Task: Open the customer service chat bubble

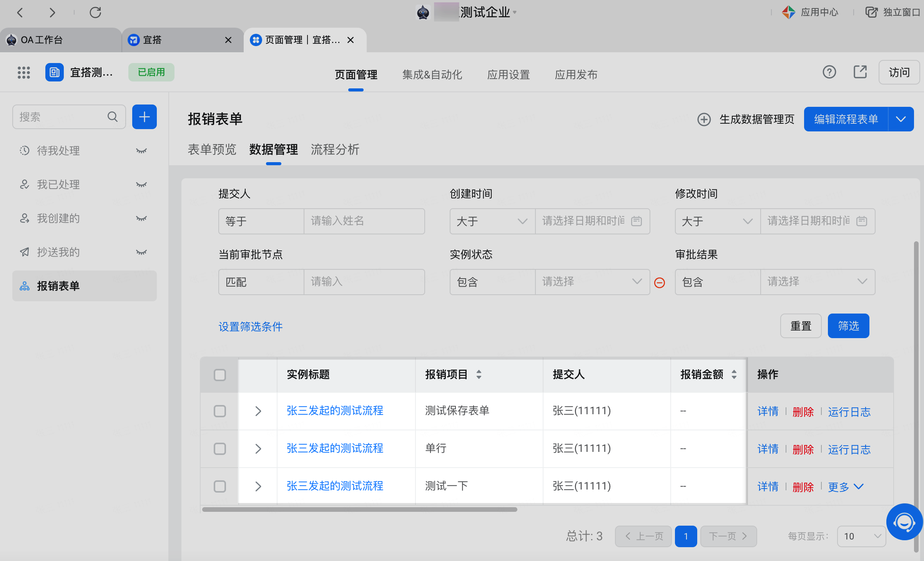Action: click(x=904, y=522)
